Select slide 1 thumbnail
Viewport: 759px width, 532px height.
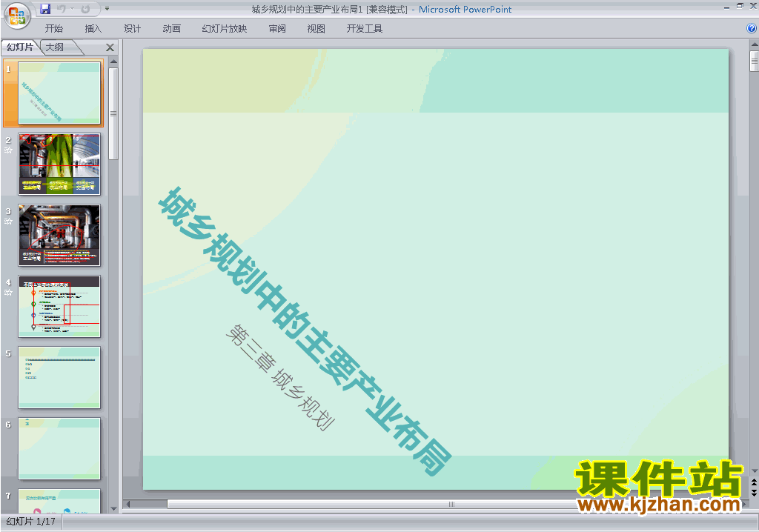point(59,93)
